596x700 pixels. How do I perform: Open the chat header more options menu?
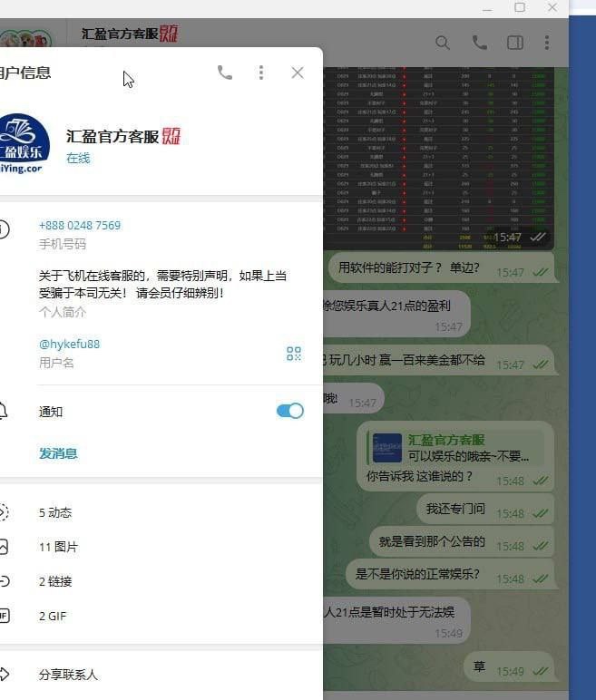[x=547, y=43]
